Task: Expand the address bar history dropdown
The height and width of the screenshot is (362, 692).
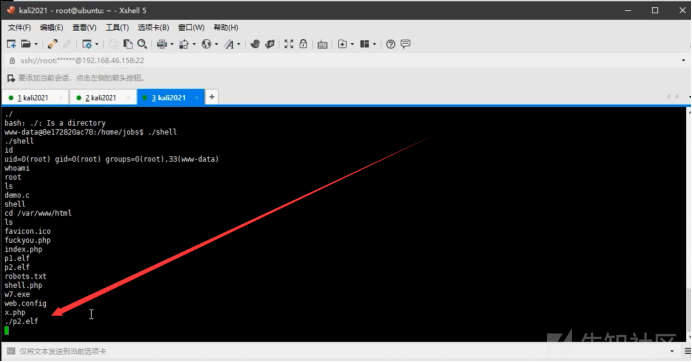Action: point(684,60)
